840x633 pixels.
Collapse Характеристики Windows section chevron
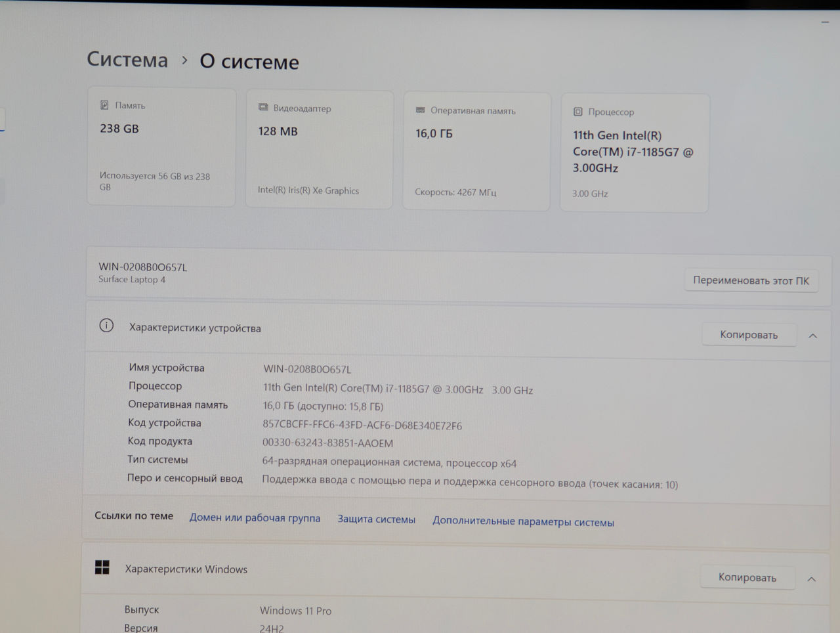[811, 579]
